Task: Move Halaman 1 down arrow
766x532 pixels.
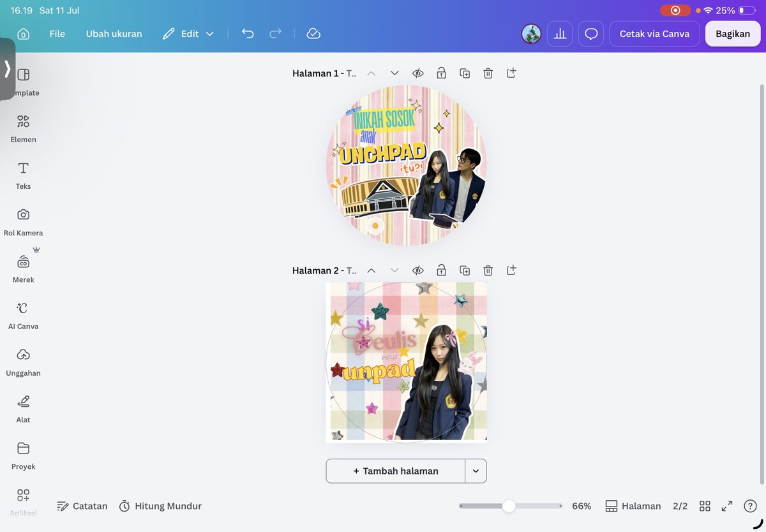Action: tap(394, 73)
